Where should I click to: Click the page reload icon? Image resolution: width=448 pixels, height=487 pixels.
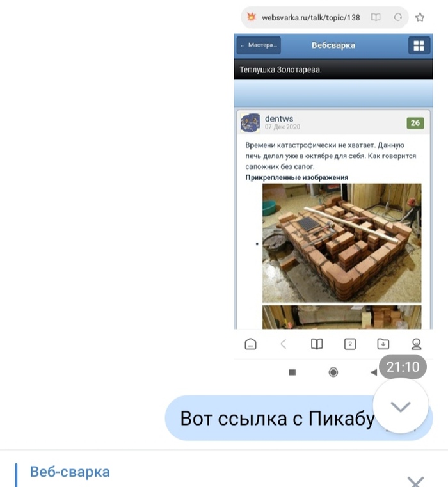(397, 17)
